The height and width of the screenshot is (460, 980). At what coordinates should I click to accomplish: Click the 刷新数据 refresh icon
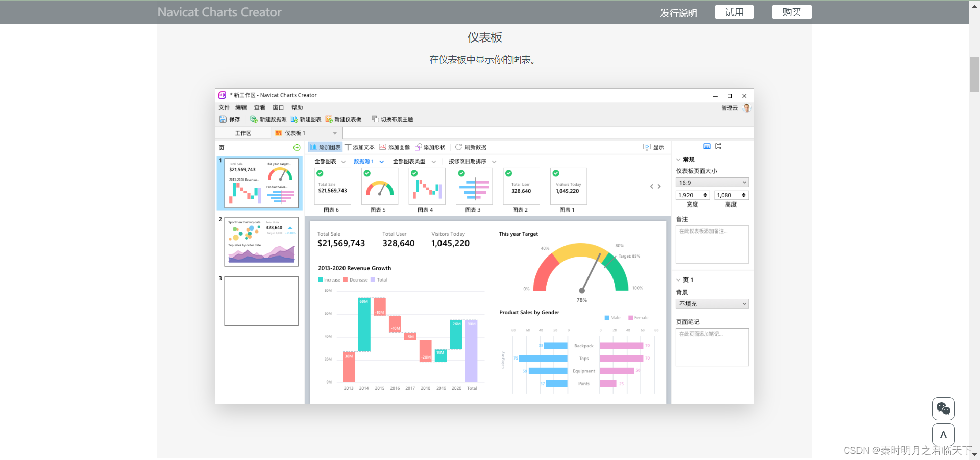(458, 147)
